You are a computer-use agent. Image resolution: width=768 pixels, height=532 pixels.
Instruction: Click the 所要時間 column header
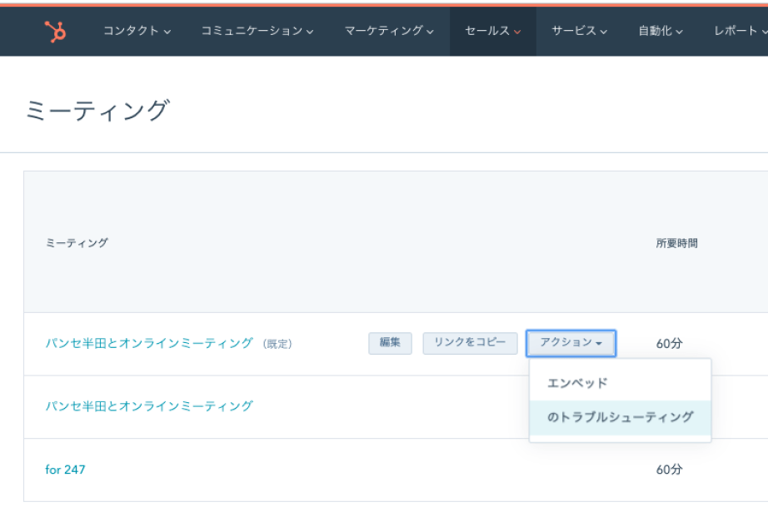676,243
